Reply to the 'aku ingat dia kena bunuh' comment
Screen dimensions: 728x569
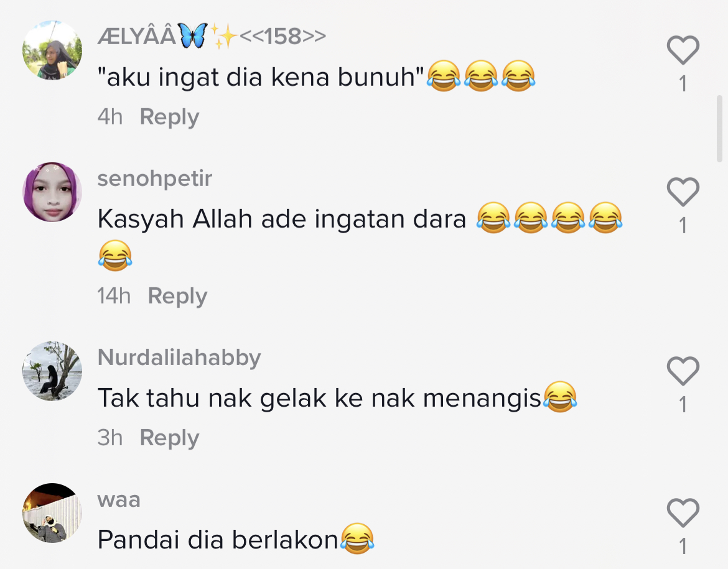[169, 117]
